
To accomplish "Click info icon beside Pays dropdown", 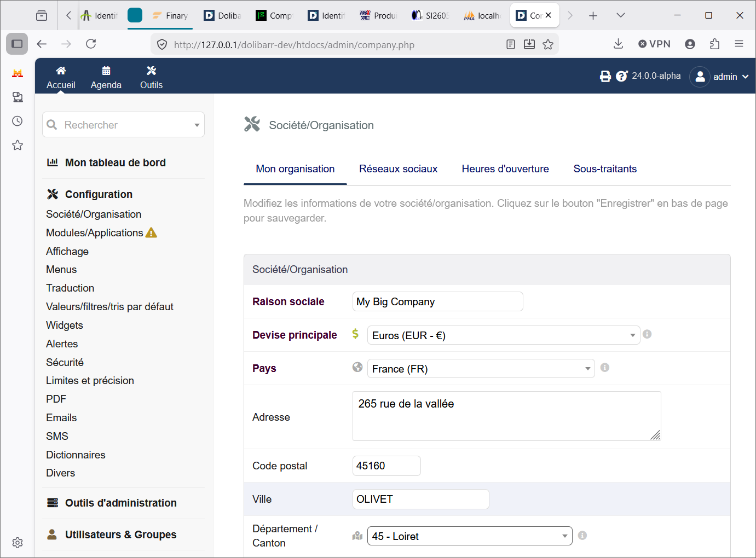I will click(605, 368).
